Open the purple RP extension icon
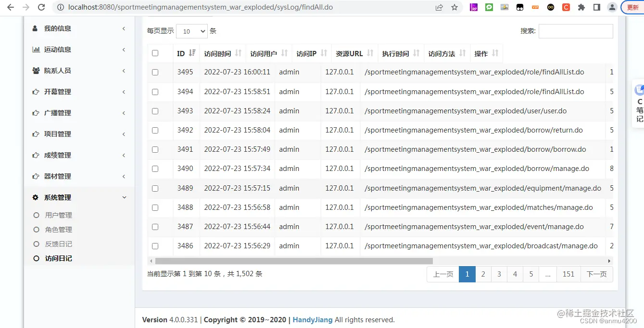The image size is (644, 328). (x=474, y=7)
